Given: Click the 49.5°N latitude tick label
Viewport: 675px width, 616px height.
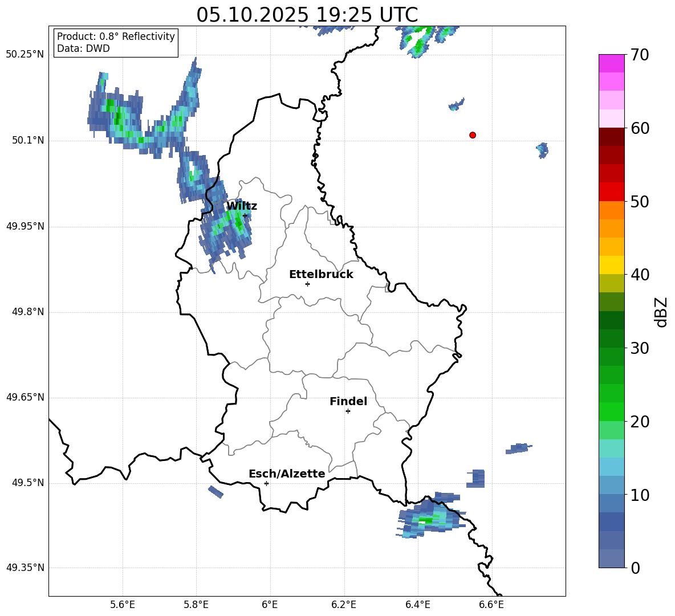Looking at the screenshot, I should click(25, 483).
